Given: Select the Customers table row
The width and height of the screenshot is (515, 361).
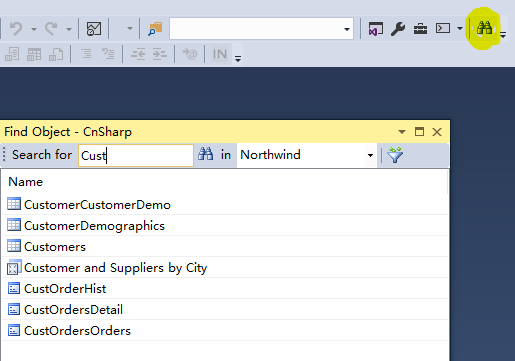Looking at the screenshot, I should pyautogui.click(x=225, y=246).
